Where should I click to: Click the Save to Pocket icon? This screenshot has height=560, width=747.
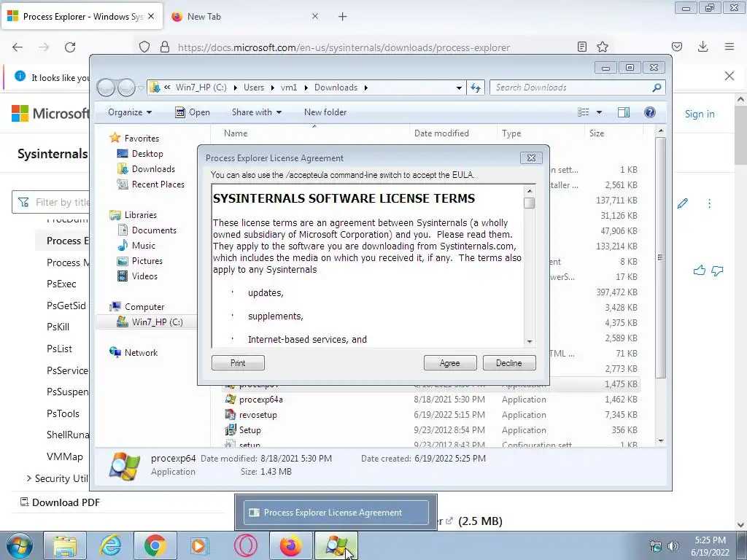(x=677, y=47)
